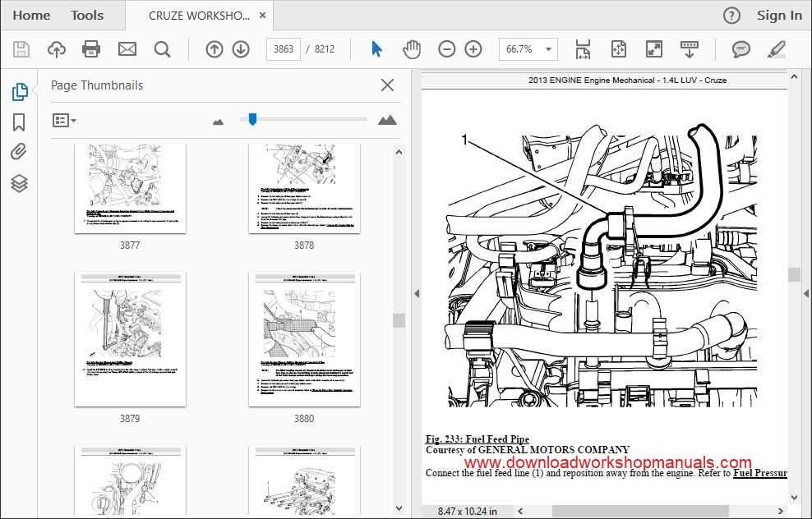Activate the Hand pan tool
Image resolution: width=812 pixels, height=519 pixels.
tap(412, 49)
